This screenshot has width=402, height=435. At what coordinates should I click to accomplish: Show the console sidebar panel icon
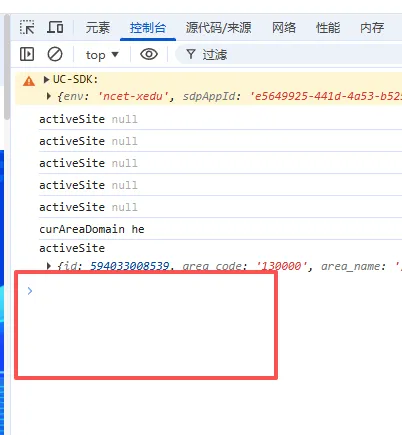(27, 54)
